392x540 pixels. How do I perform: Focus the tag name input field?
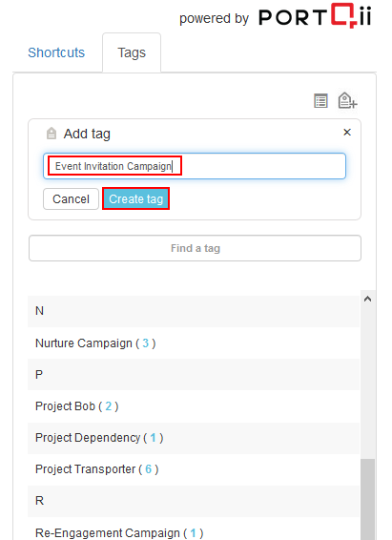pos(195,166)
